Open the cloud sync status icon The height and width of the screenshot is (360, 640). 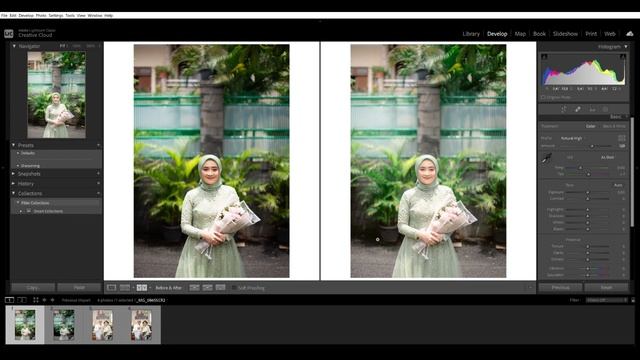pyautogui.click(x=630, y=33)
